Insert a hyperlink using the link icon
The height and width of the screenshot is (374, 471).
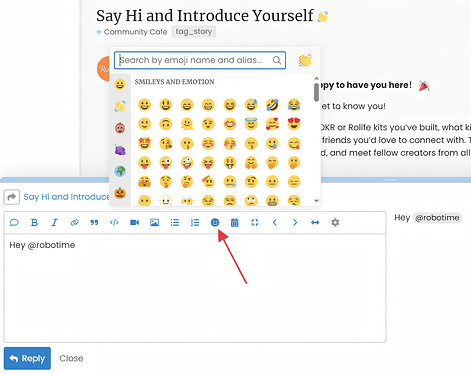click(x=74, y=222)
